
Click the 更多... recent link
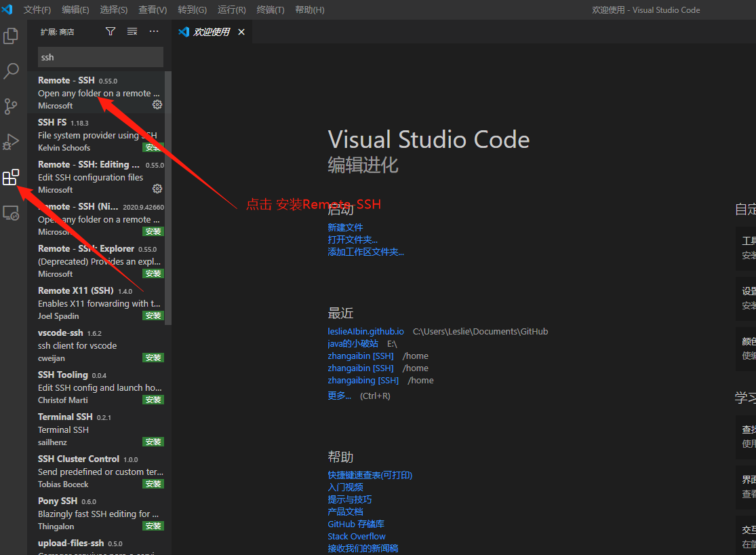point(340,396)
